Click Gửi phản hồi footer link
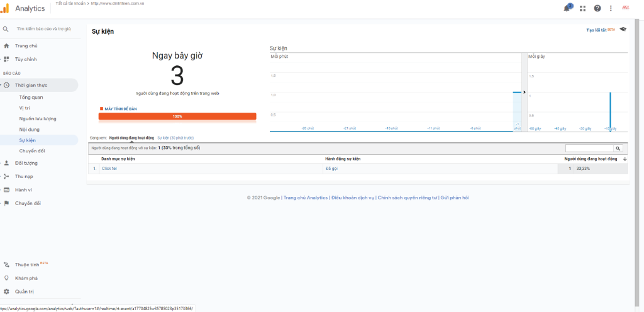644x312 pixels. click(x=455, y=198)
